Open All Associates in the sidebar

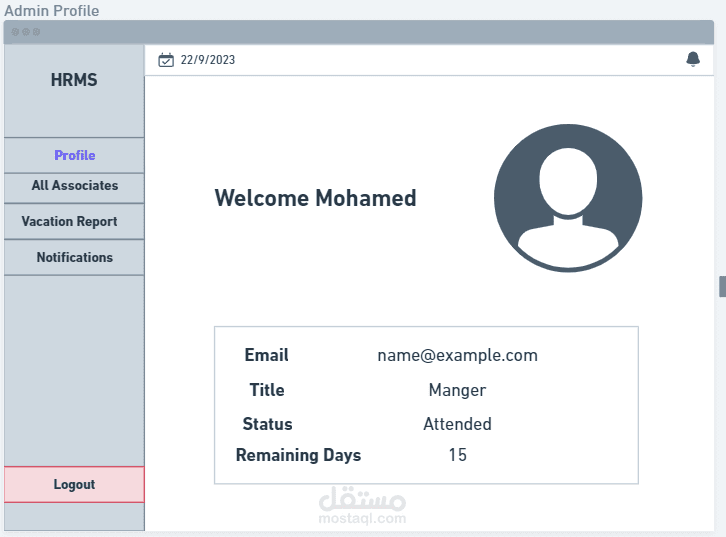[74, 187]
